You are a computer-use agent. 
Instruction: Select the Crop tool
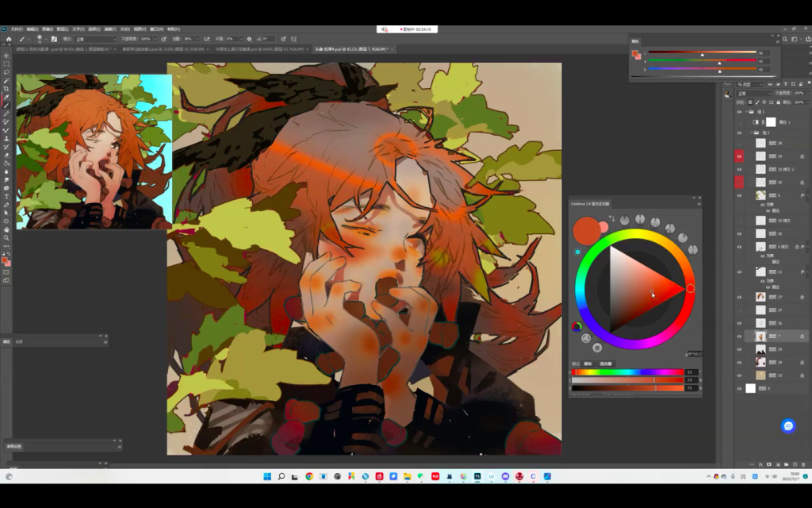[6, 89]
